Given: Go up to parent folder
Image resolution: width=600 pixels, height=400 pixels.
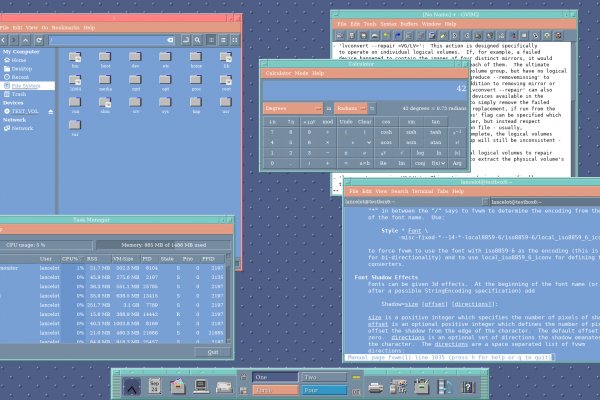Looking at the screenshot, I should tap(26, 40).
